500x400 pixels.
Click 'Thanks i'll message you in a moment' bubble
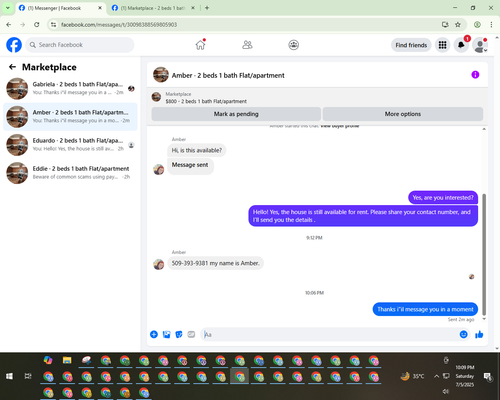[x=425, y=309]
